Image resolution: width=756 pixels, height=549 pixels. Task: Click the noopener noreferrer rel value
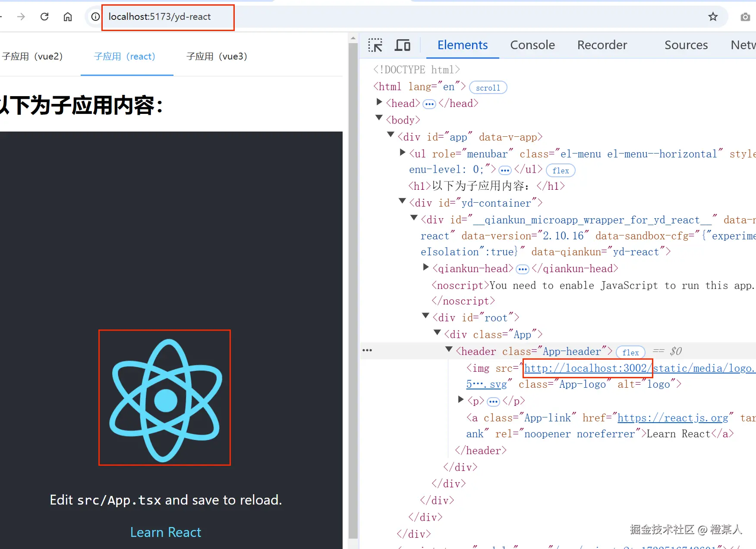pyautogui.click(x=580, y=434)
